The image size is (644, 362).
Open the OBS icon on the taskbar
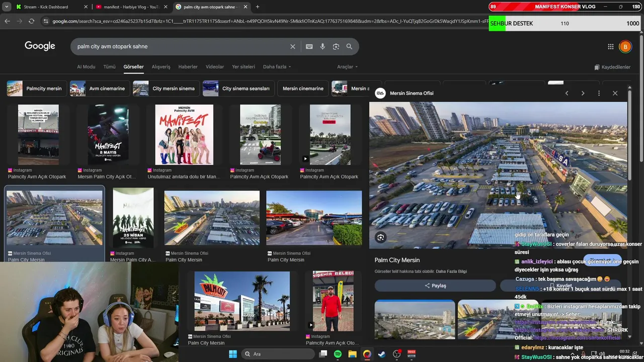coord(396,354)
